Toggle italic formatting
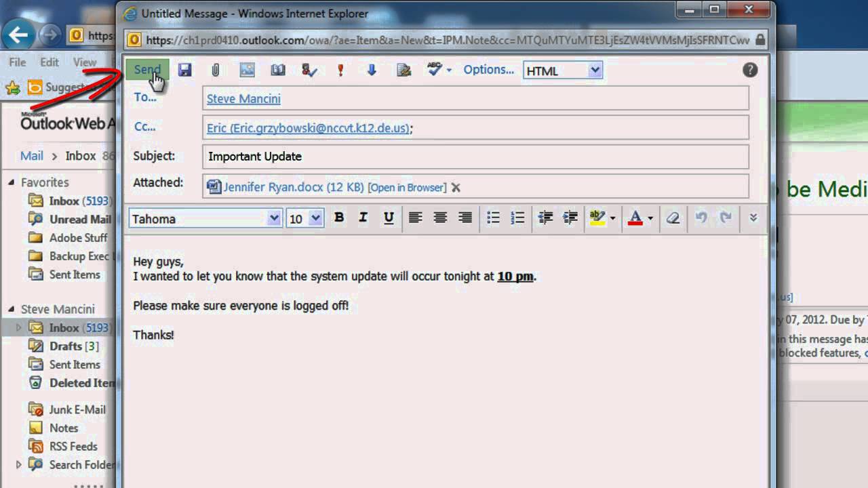Viewport: 868px width, 488px height. click(x=363, y=218)
